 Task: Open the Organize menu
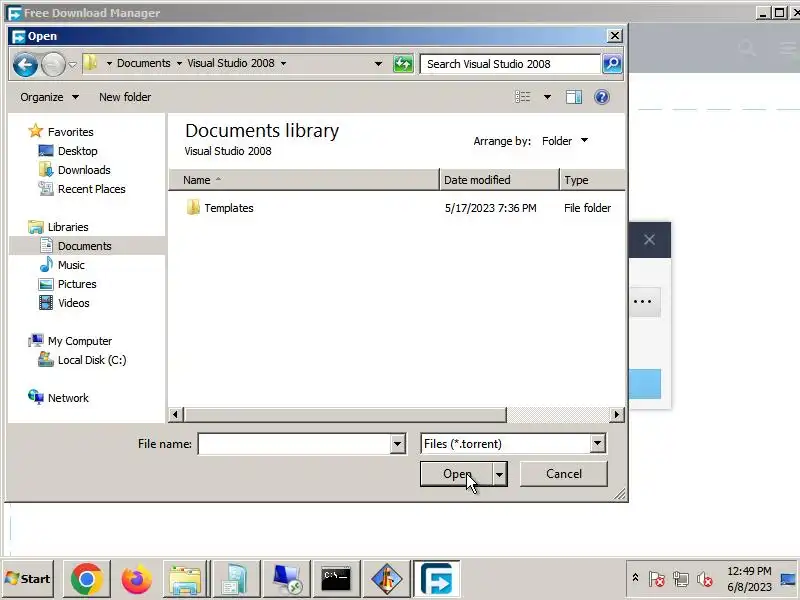tap(49, 97)
